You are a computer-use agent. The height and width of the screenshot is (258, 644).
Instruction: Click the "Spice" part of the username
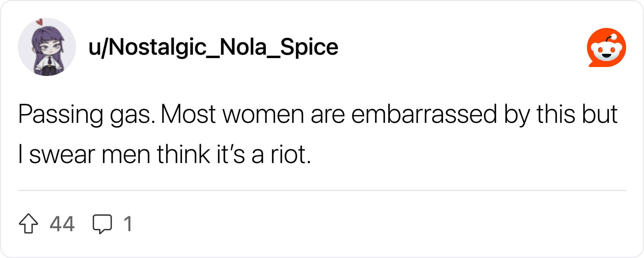[309, 47]
